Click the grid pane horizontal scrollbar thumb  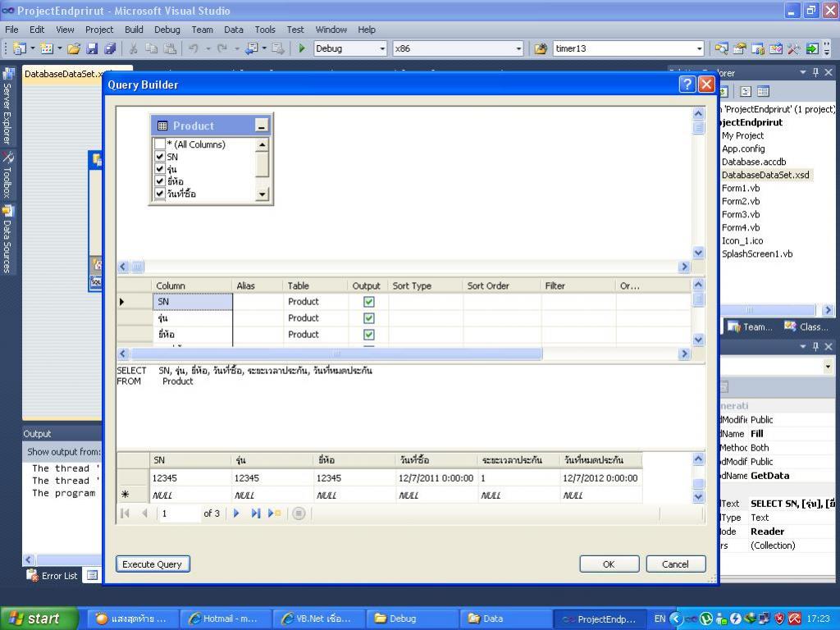click(x=336, y=354)
